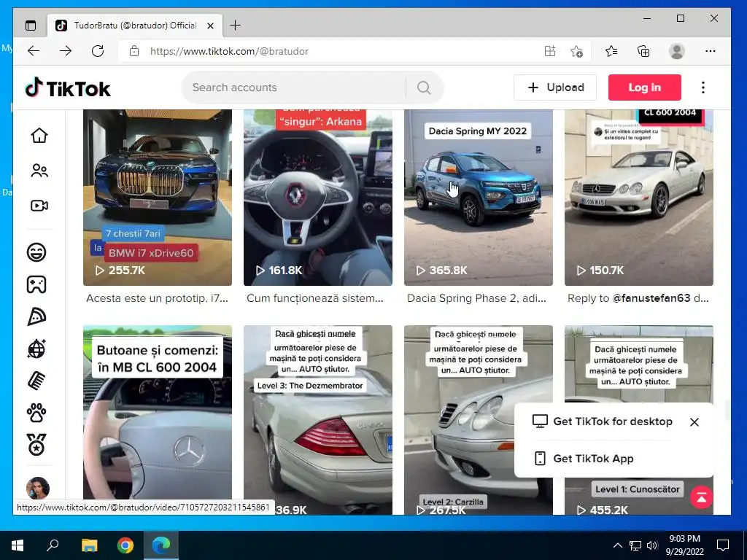747x560 pixels.
Task: Click the address bar URL
Action: [x=229, y=52]
